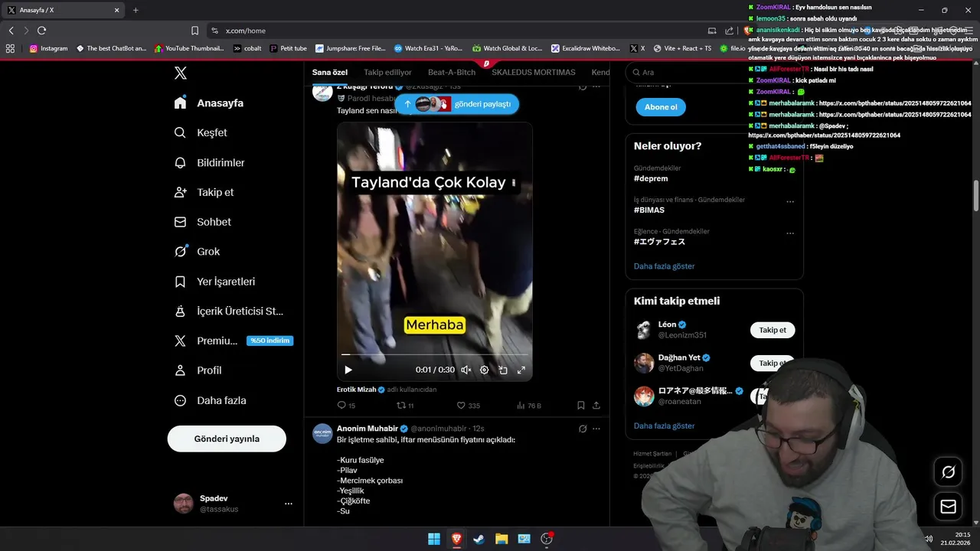Toggle video picture-in-picture icon
The width and height of the screenshot is (980, 551).
tap(503, 370)
